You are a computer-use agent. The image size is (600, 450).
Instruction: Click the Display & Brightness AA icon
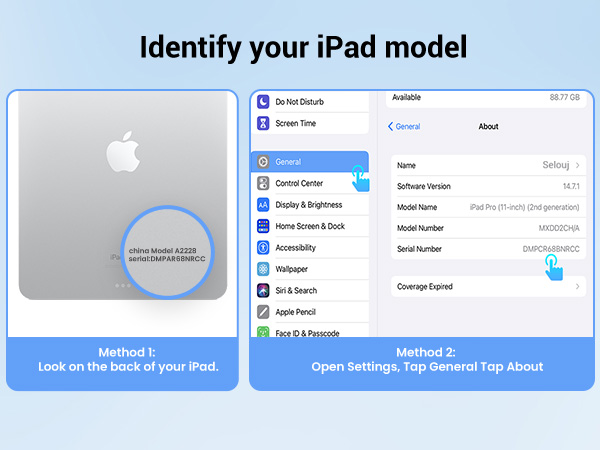tap(263, 205)
